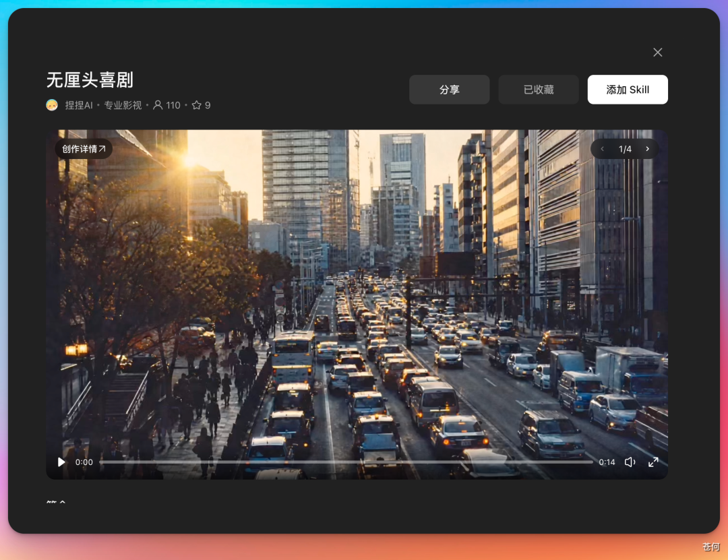Click the 1/4 page indicator
Screen dimensions: 728x560
[625, 149]
